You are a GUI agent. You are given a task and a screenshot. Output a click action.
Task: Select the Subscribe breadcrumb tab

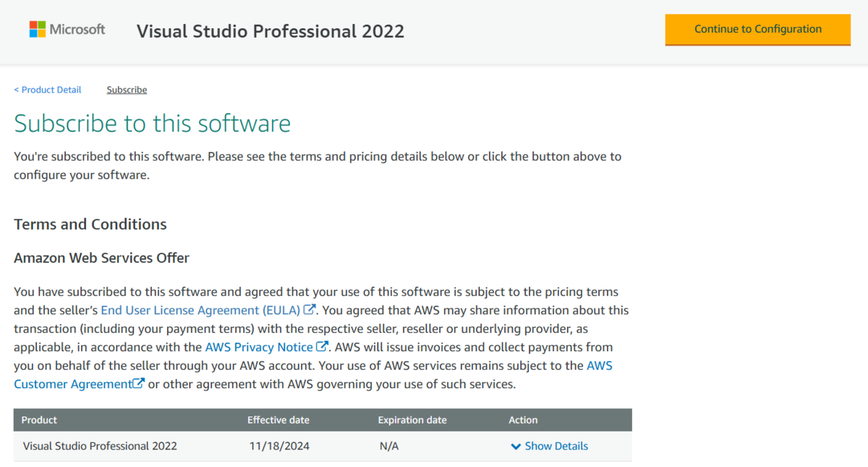[x=127, y=90]
